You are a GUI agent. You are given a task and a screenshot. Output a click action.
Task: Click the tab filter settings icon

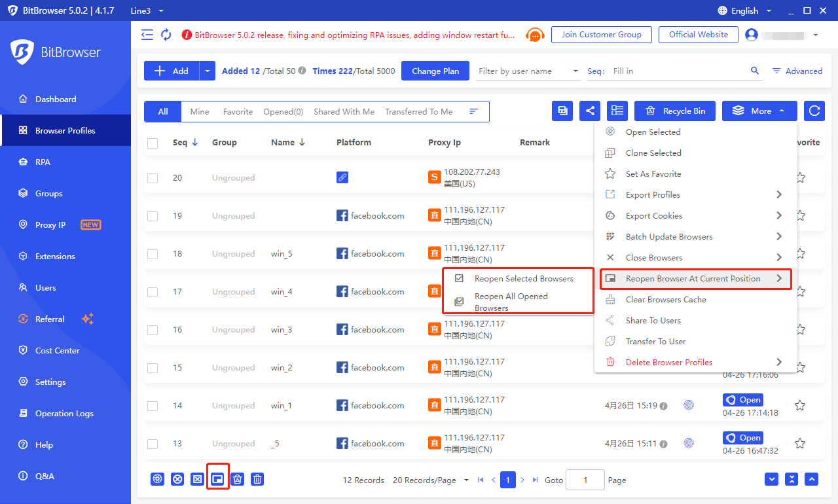[474, 112]
